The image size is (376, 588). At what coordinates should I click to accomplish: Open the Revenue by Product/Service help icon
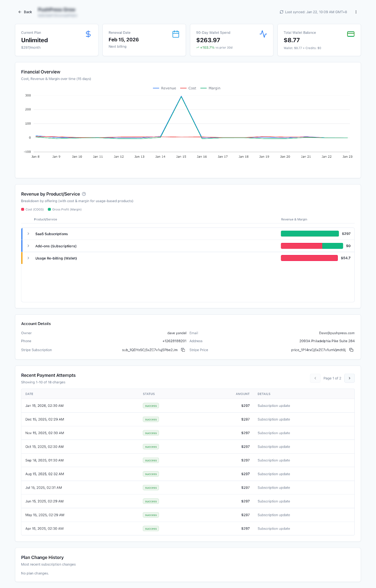[84, 194]
